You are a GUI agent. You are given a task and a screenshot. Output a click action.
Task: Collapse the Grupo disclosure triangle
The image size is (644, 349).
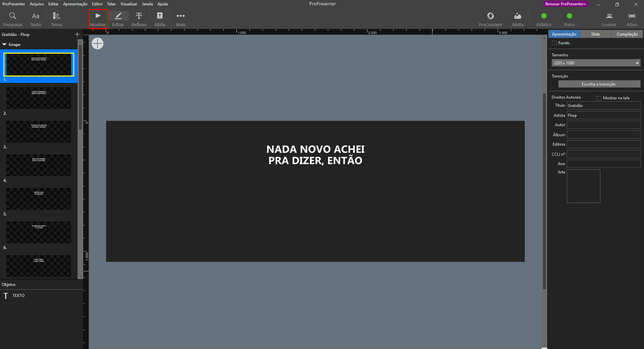click(5, 44)
